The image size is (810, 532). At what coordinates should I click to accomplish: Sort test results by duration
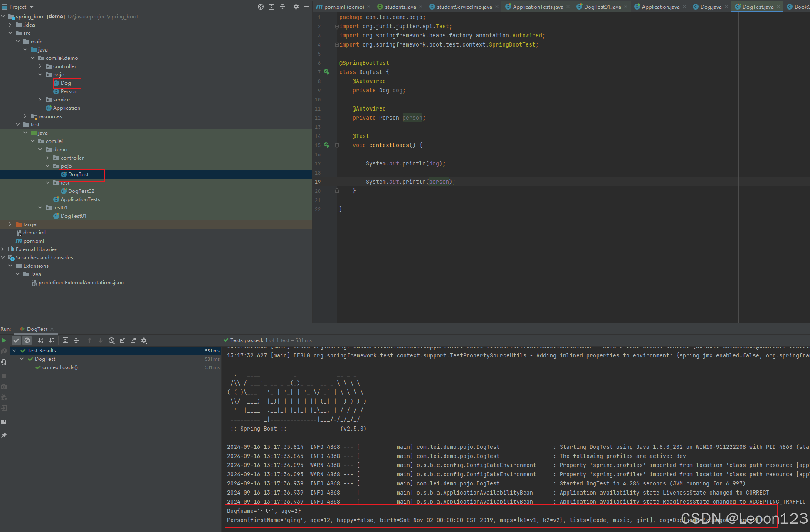point(52,340)
